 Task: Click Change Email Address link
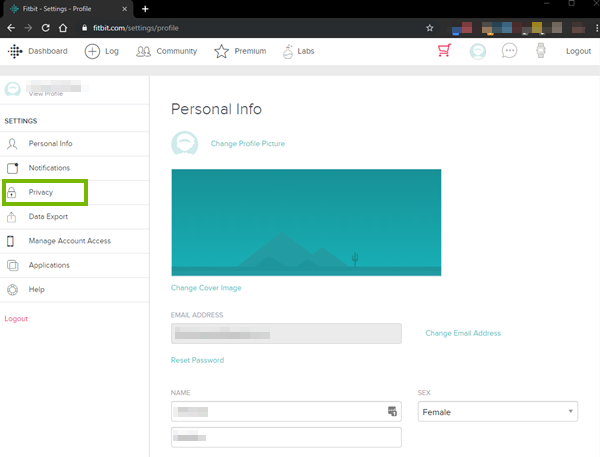pos(463,333)
